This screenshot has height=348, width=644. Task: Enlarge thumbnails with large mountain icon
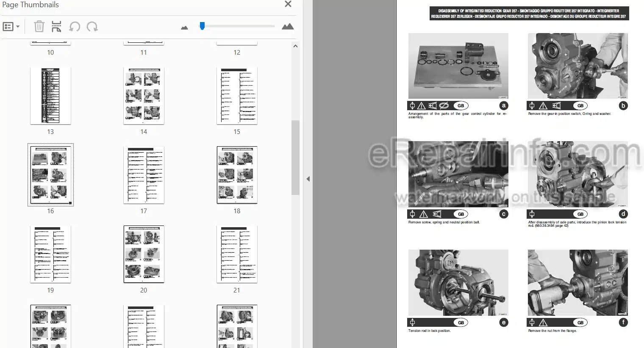coord(288,26)
